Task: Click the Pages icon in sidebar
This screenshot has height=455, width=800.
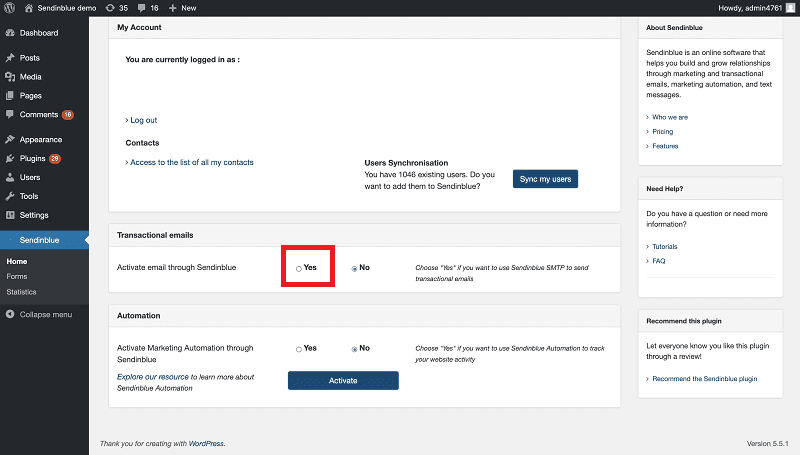Action: point(10,95)
